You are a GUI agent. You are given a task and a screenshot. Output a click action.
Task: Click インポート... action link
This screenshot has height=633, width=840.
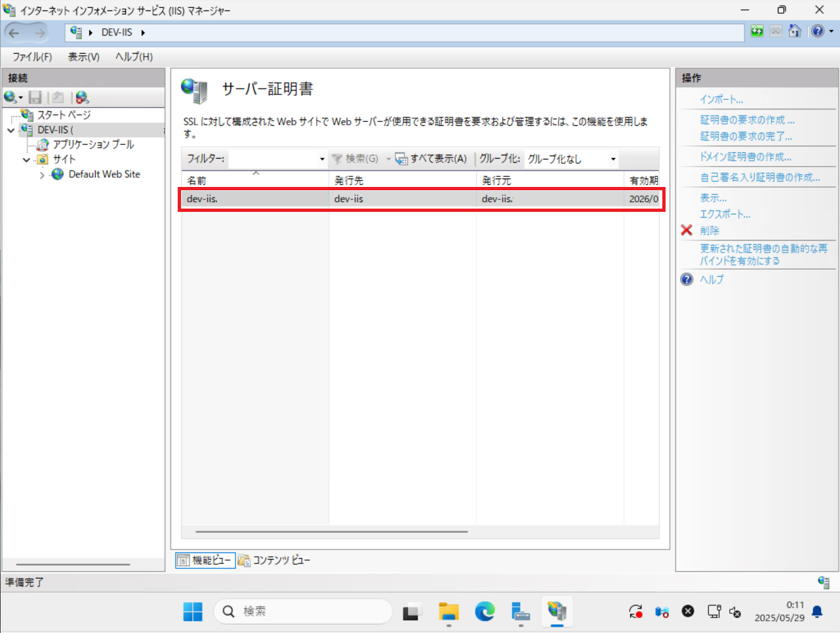[x=721, y=100]
